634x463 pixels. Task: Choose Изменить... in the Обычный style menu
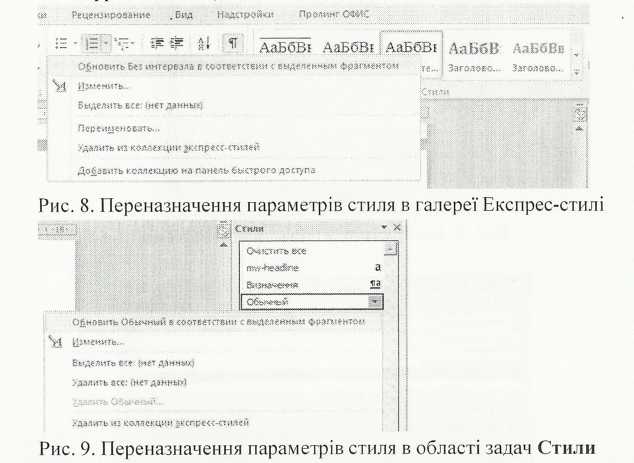[97, 342]
